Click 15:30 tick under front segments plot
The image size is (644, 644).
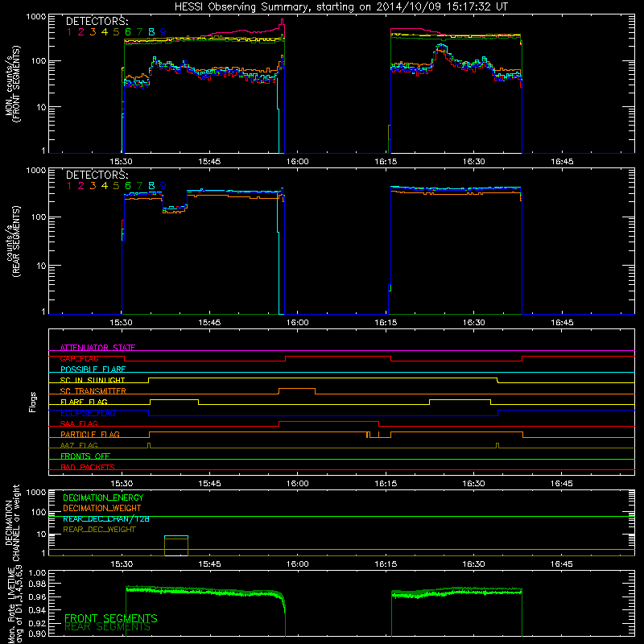[122, 162]
